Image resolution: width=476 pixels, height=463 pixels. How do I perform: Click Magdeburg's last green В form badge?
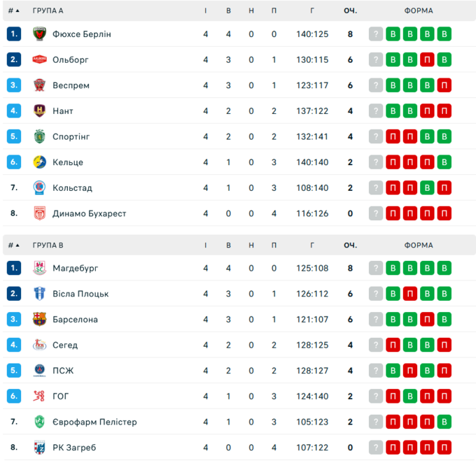point(444,269)
